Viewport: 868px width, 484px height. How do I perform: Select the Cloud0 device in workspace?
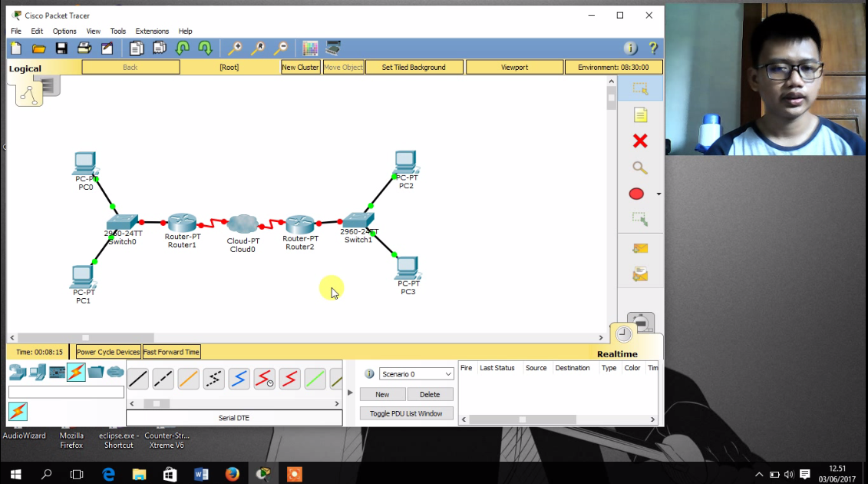243,224
